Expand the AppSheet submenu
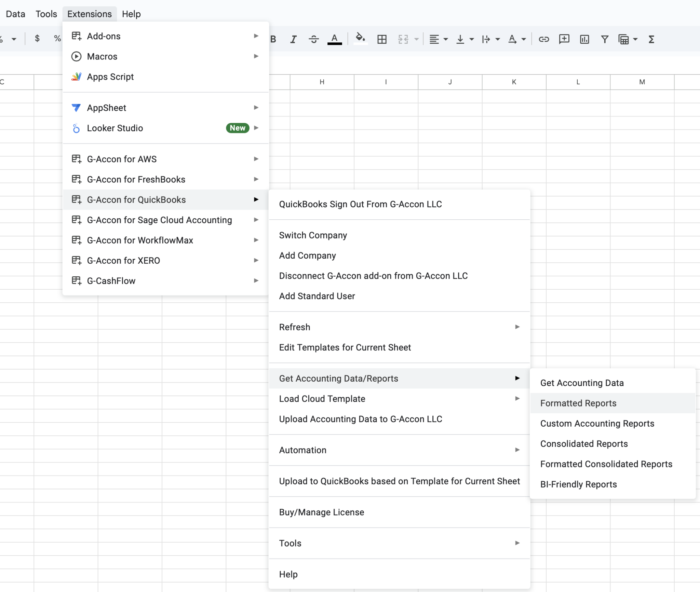 point(166,108)
